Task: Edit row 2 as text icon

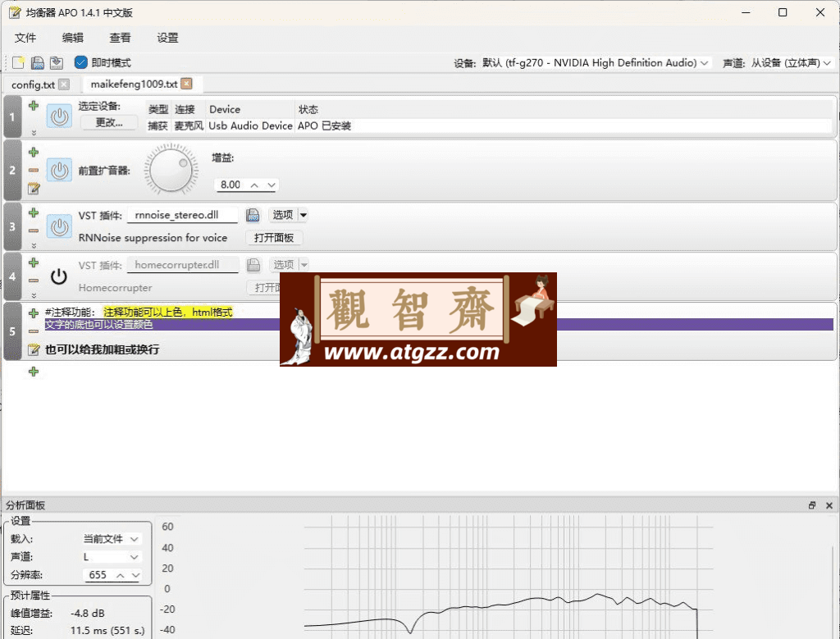Action: pyautogui.click(x=34, y=188)
